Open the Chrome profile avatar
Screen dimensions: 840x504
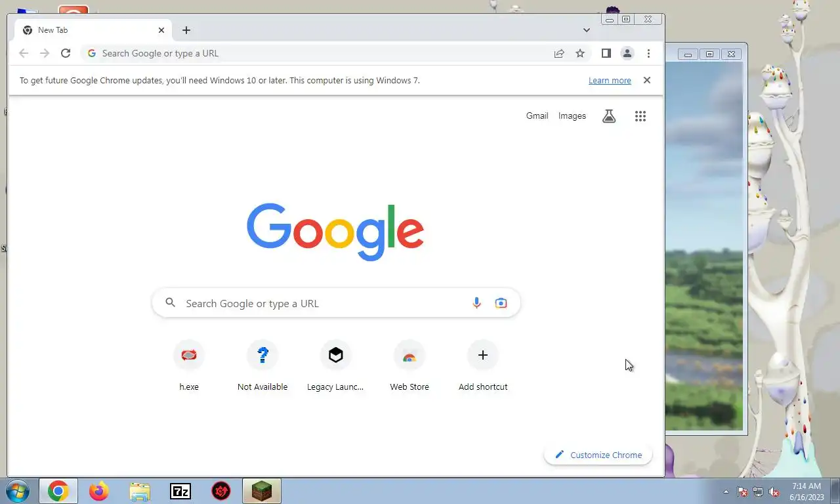pos(627,53)
